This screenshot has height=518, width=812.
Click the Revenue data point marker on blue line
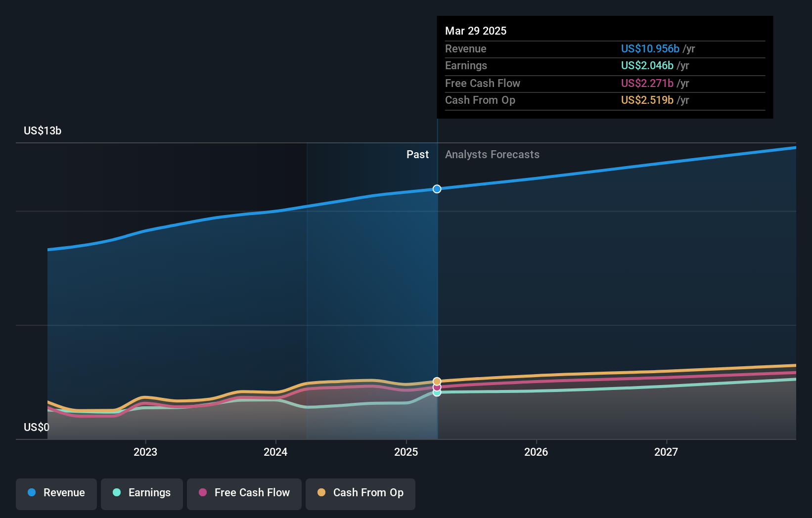(x=437, y=189)
